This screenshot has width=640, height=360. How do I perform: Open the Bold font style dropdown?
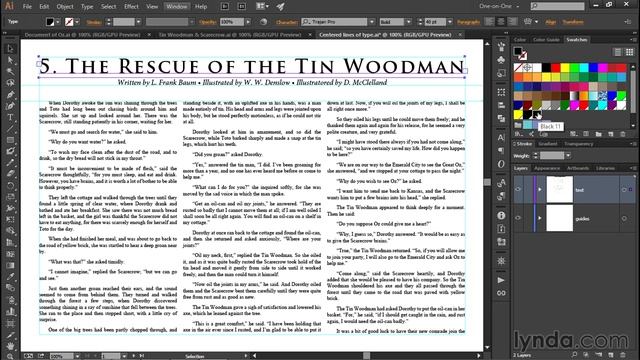pos(409,22)
